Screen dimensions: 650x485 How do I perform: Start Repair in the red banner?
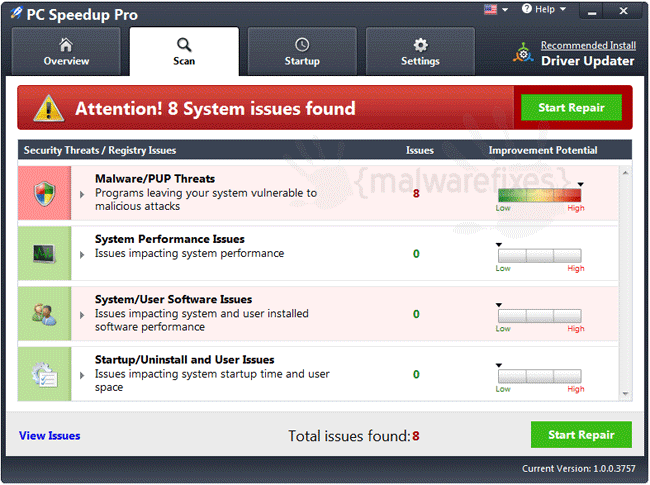point(571,107)
